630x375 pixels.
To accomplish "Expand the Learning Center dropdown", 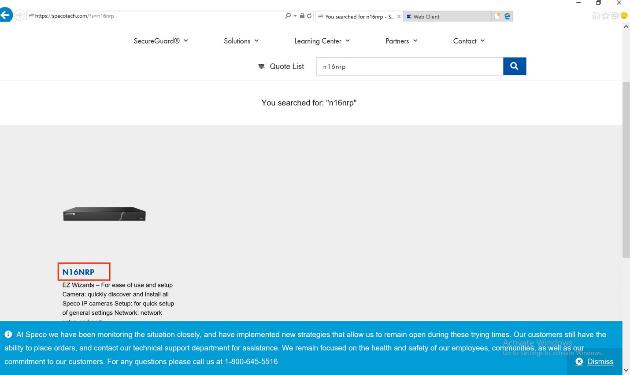I will [322, 41].
